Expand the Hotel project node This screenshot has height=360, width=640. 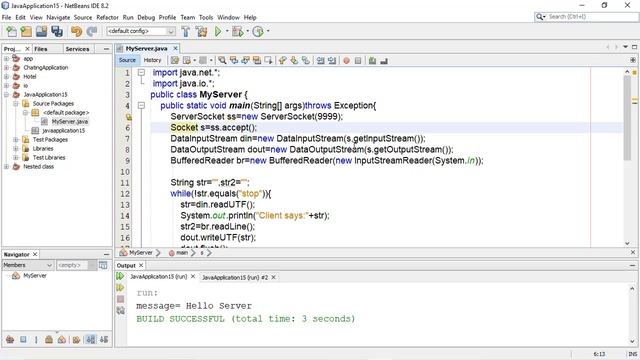(x=6, y=76)
